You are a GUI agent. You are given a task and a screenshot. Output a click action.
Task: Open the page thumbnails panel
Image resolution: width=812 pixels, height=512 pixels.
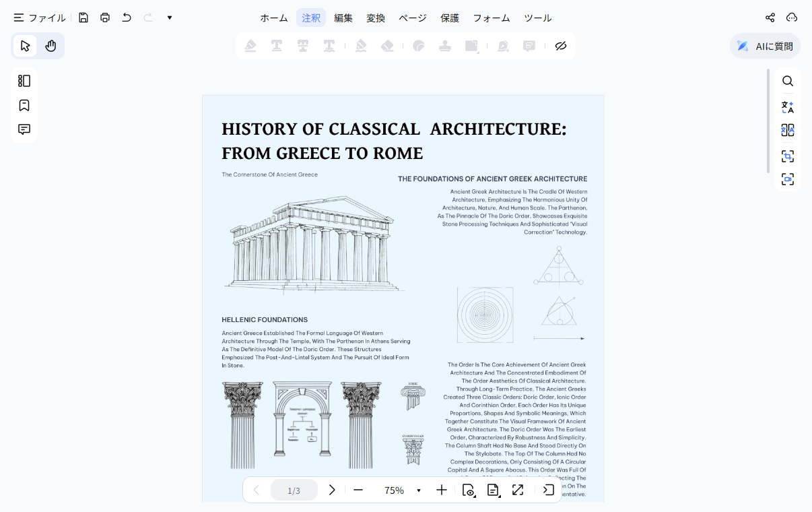click(24, 81)
